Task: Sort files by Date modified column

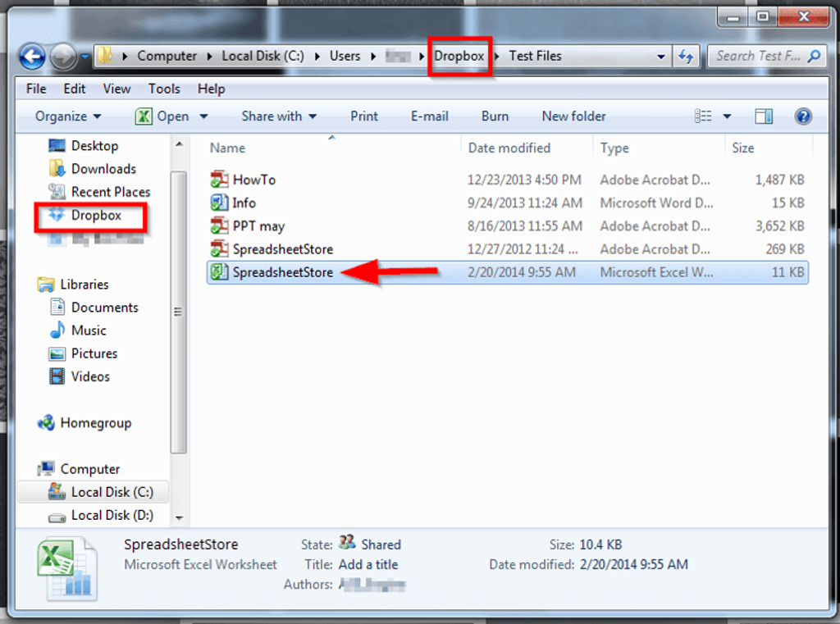Action: point(509,148)
